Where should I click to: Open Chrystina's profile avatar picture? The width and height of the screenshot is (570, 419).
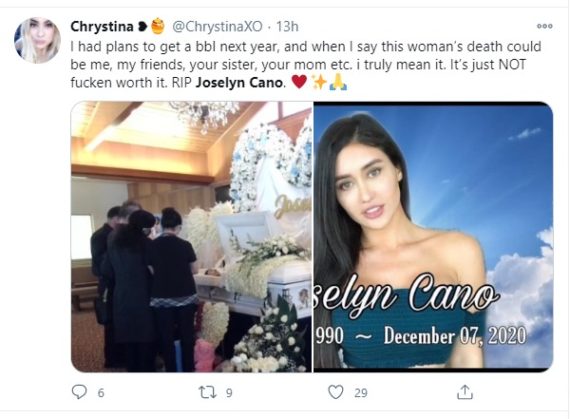point(37,40)
